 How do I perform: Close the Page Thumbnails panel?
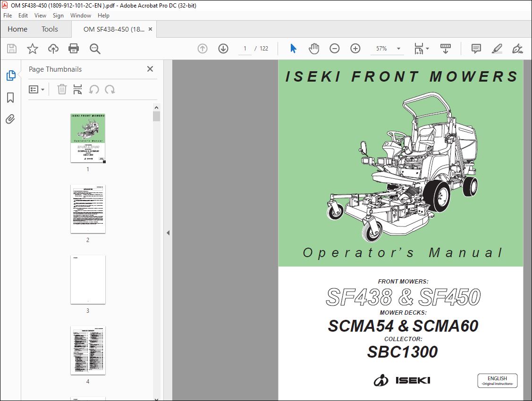(150, 69)
